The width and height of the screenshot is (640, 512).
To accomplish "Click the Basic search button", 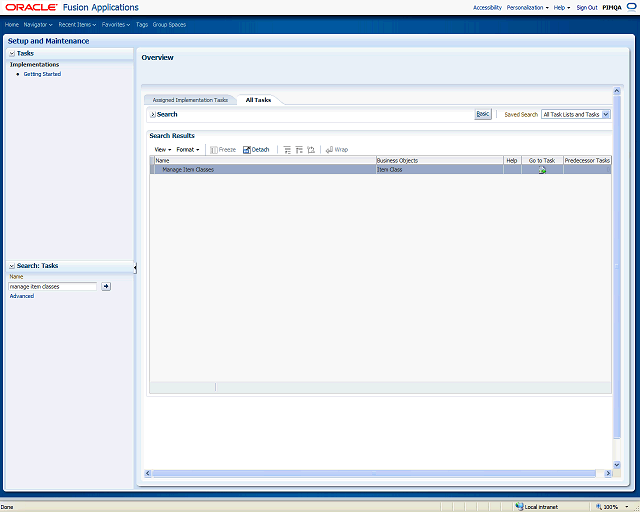I will pos(483,114).
